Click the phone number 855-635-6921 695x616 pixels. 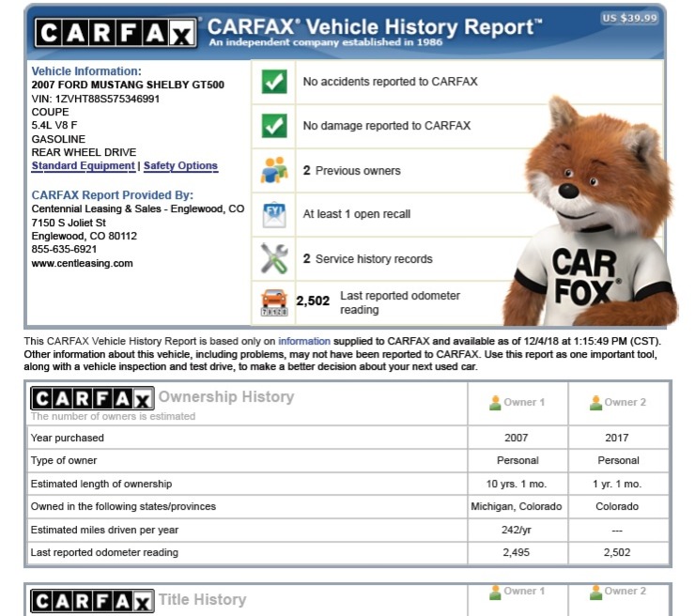pyautogui.click(x=64, y=249)
